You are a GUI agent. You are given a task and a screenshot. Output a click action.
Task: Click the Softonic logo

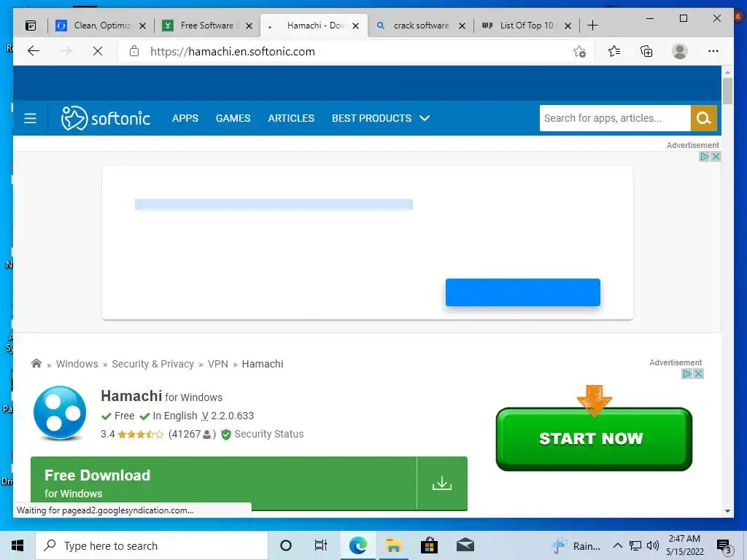106,118
